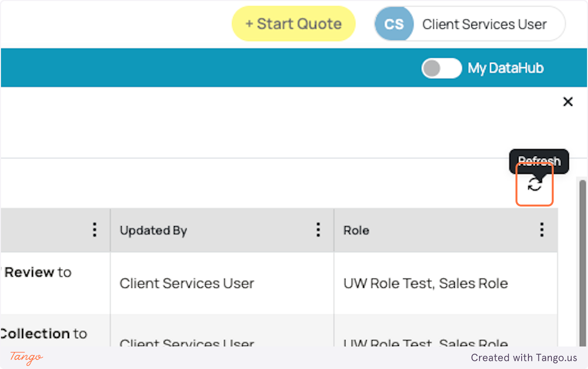The image size is (588, 369).
Task: Click the My DataHub label
Action: tap(506, 68)
